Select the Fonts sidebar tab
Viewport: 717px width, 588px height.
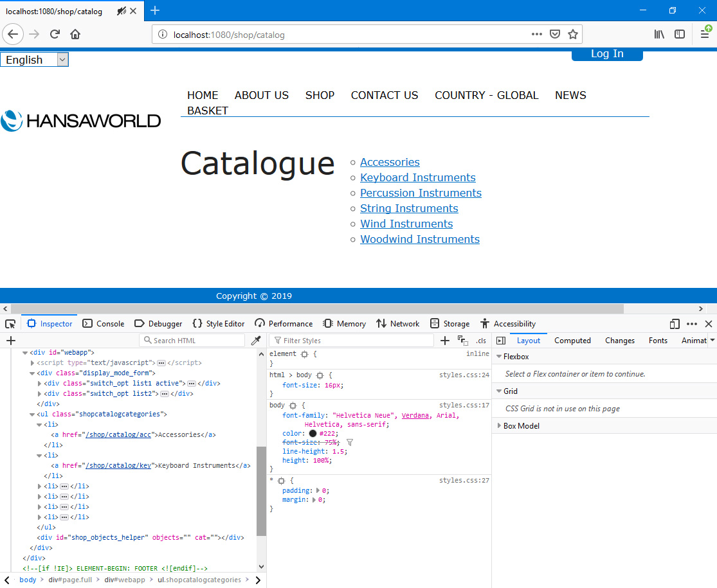(658, 341)
